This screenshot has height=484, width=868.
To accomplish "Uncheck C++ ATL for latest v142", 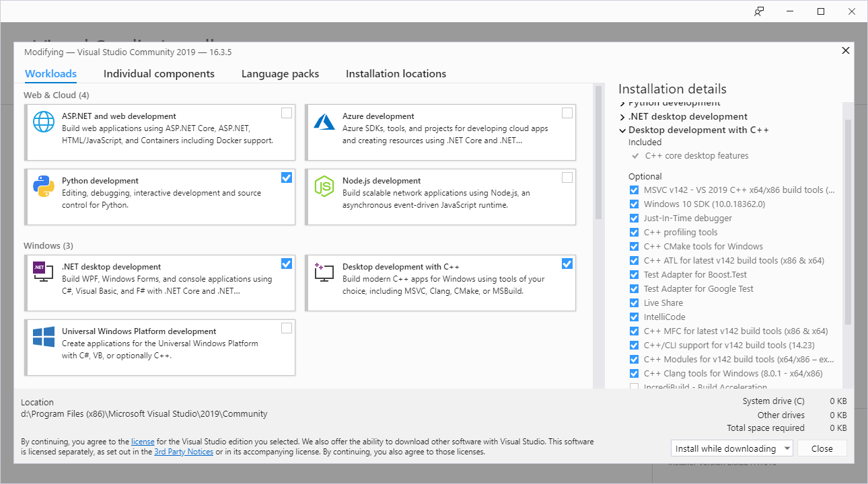I will (634, 261).
